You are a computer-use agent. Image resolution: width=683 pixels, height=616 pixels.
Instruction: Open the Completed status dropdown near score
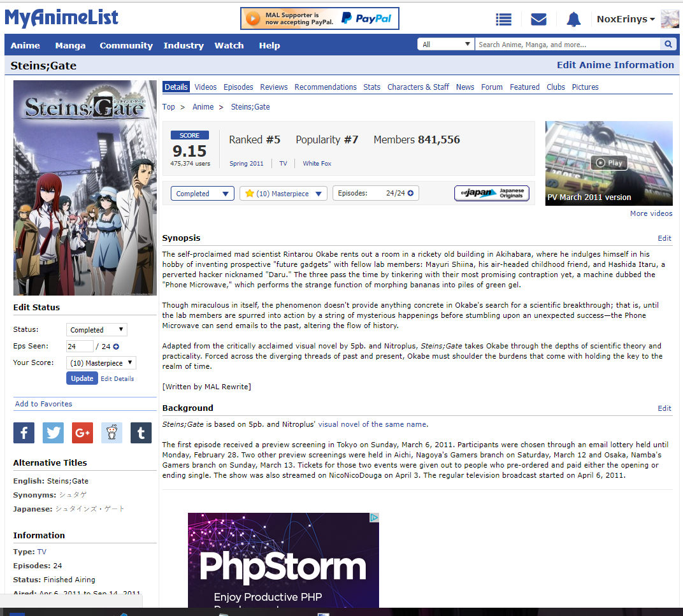(203, 194)
